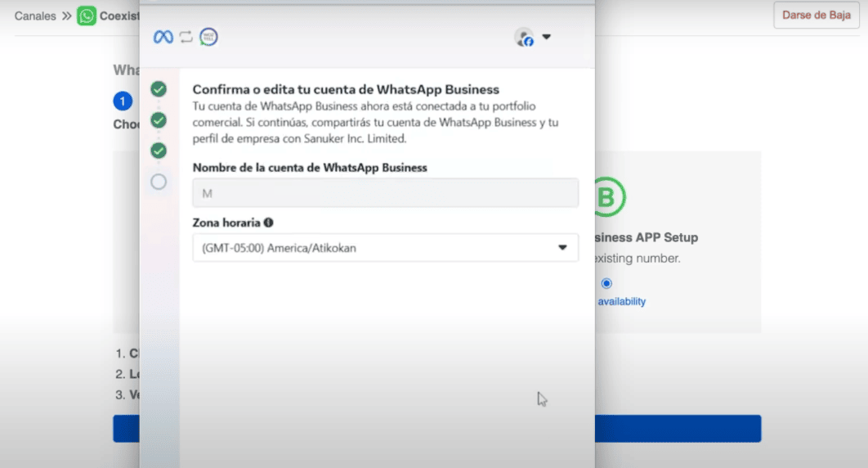Click the info icon beside Zona horaria
Image resolution: width=868 pixels, height=468 pixels.
268,223
